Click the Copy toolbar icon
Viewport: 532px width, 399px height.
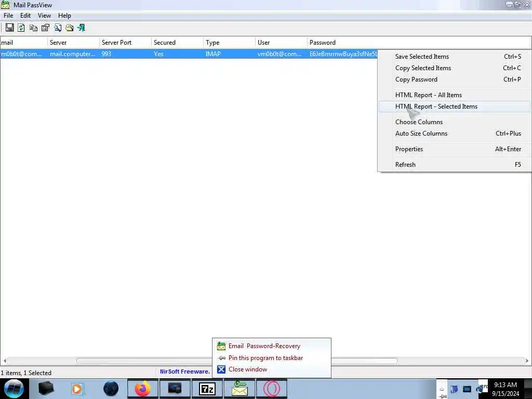pyautogui.click(x=33, y=28)
